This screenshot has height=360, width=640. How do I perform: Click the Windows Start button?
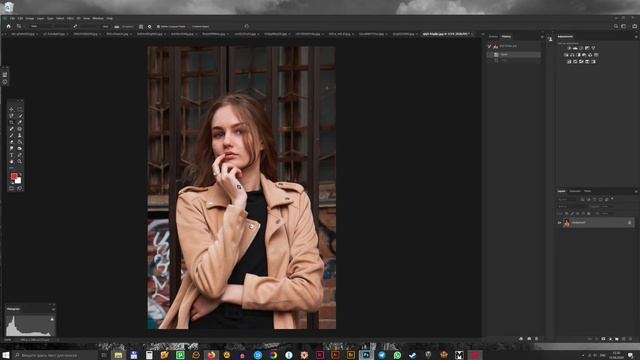click(x=6, y=355)
